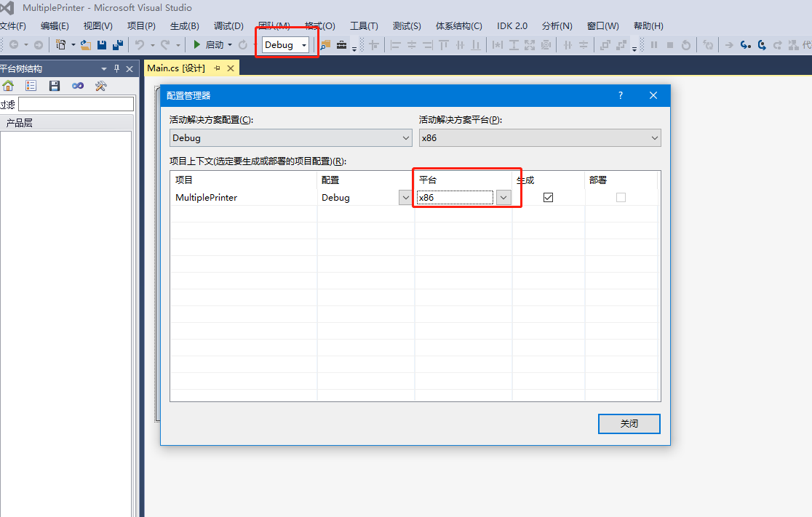Open the 视图(V) menu
Image resolution: width=812 pixels, height=517 pixels.
[98, 26]
